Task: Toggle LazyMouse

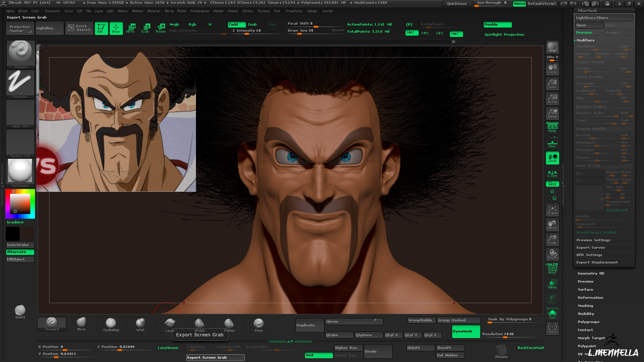Action: pyautogui.click(x=171, y=348)
